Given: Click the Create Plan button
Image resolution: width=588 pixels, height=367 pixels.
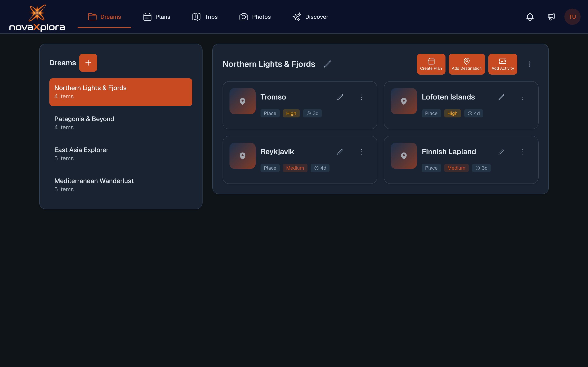Looking at the screenshot, I should [x=431, y=64].
